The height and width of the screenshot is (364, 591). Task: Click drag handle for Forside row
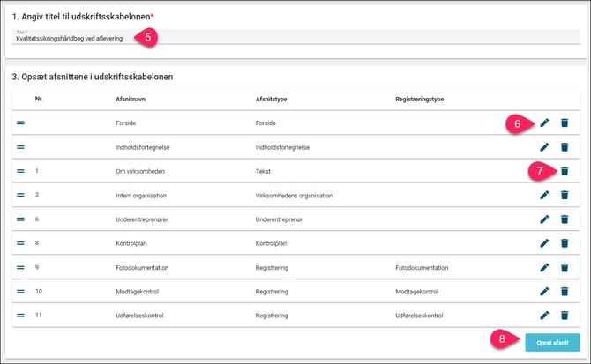point(20,123)
